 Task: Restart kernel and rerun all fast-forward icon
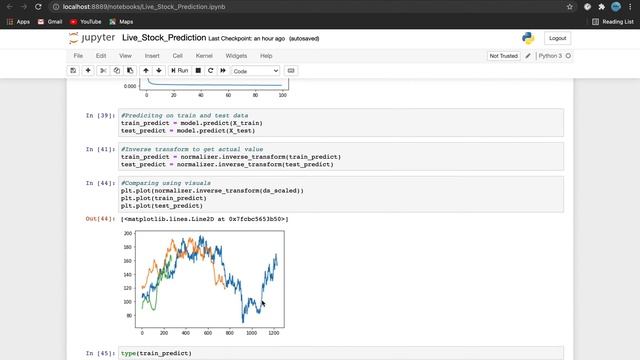223,71
